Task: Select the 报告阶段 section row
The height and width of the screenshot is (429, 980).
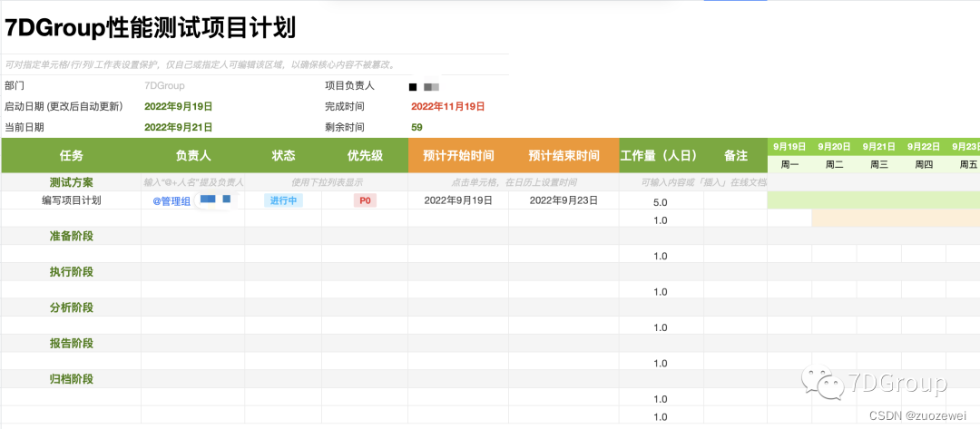Action: click(72, 343)
